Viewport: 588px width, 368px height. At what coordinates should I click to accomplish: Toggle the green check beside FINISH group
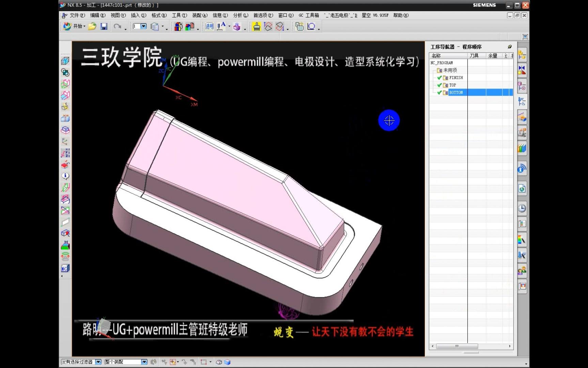tap(439, 77)
